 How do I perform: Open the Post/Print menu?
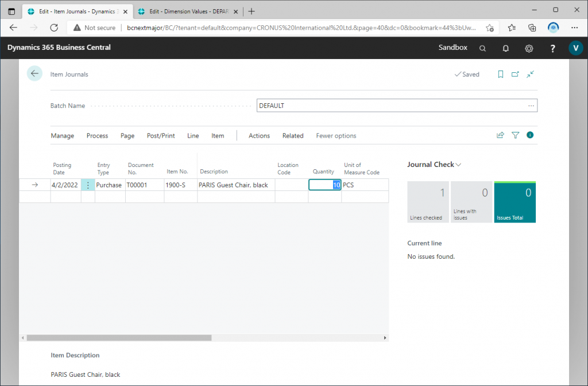point(161,136)
